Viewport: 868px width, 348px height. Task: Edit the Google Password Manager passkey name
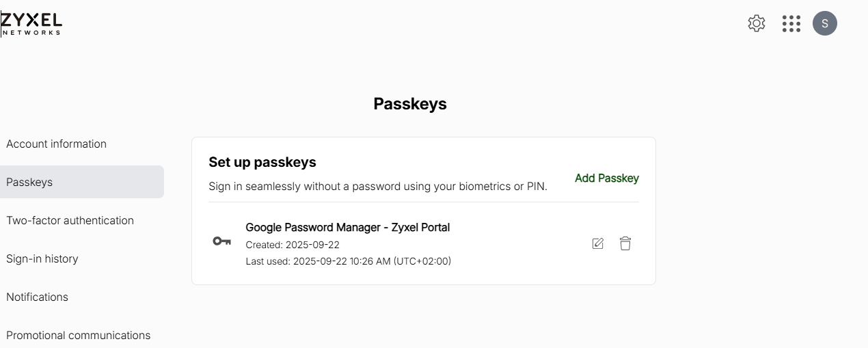tap(598, 243)
